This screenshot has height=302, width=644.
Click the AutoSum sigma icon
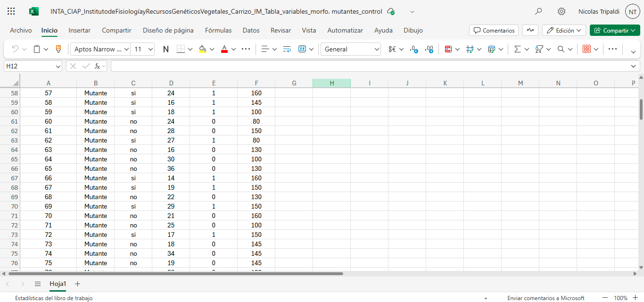[518, 49]
